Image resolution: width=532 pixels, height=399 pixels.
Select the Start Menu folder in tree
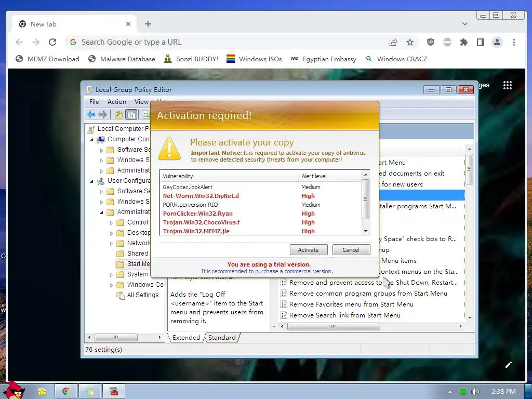click(x=133, y=264)
